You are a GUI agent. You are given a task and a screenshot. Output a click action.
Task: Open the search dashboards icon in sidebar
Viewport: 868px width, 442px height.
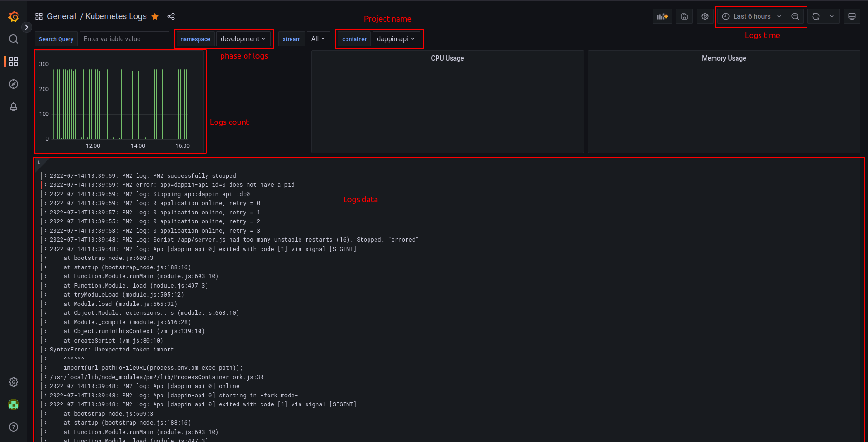14,39
